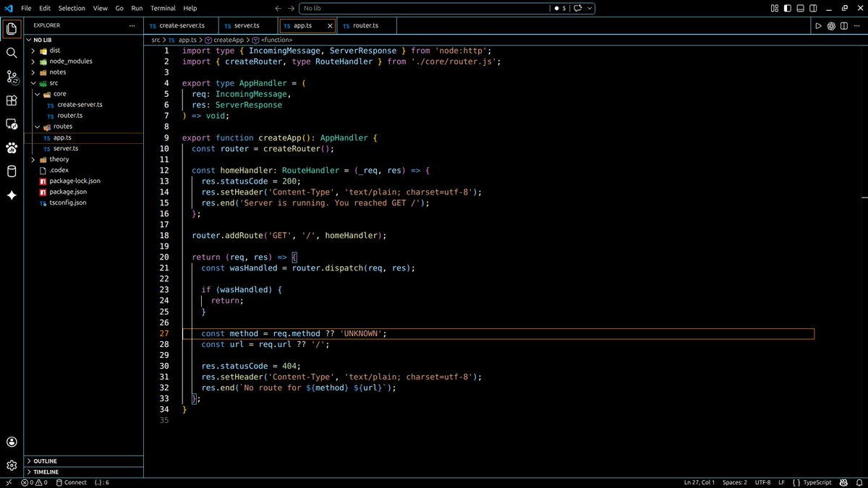Screen dimensions: 868x488
Task: Collapse the src folder
Action: click(84, 83)
